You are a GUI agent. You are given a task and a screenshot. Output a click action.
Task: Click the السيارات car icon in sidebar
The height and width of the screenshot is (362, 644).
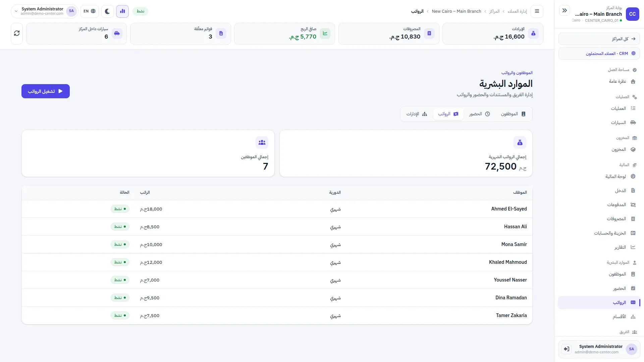(x=633, y=123)
